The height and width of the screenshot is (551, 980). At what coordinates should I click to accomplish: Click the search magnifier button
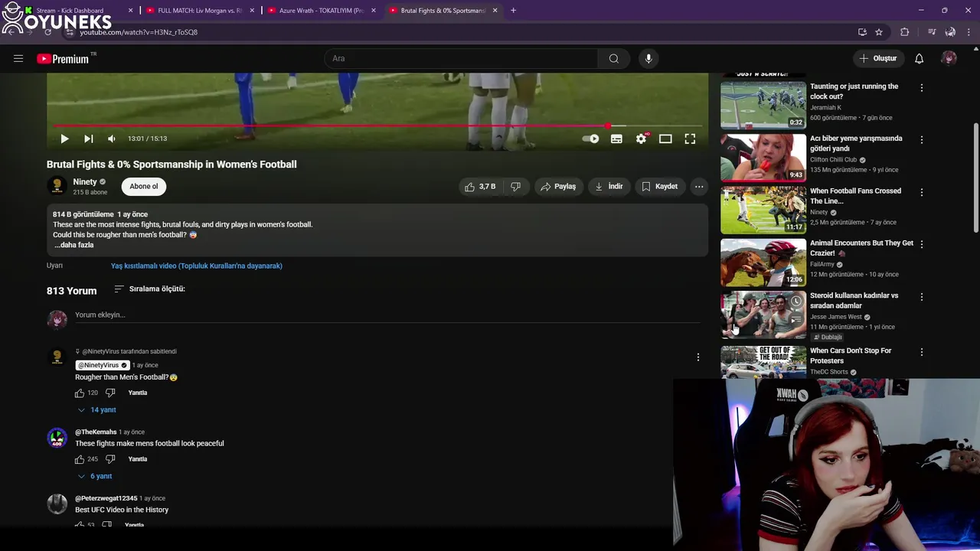(613, 58)
